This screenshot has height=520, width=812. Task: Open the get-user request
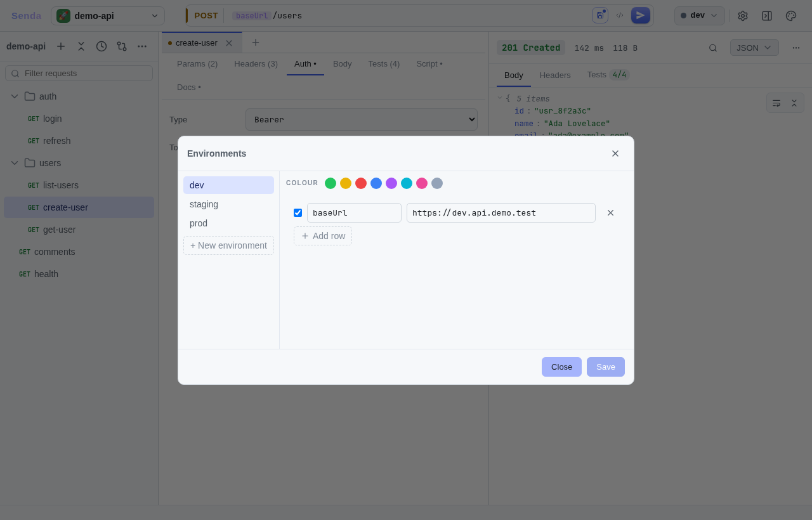[x=79, y=230]
